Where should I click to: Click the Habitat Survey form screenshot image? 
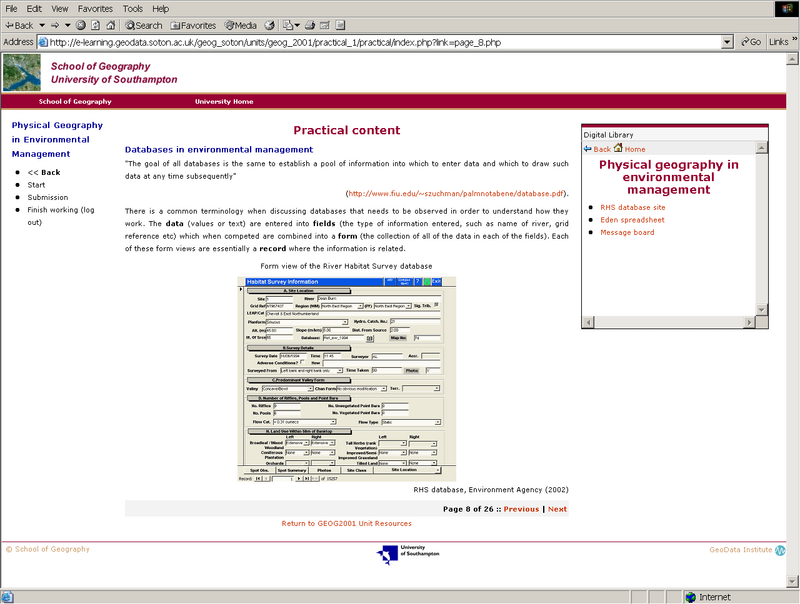[x=347, y=379]
